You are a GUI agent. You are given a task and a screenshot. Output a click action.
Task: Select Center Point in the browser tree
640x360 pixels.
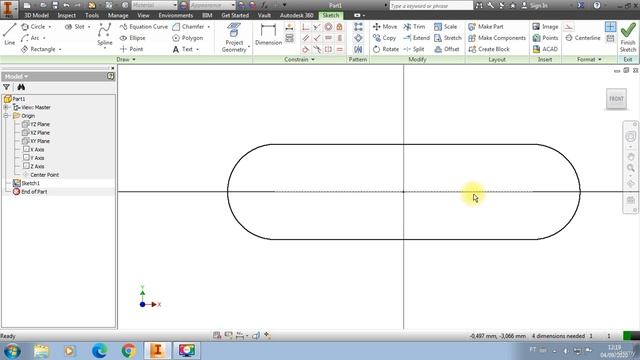40,175
